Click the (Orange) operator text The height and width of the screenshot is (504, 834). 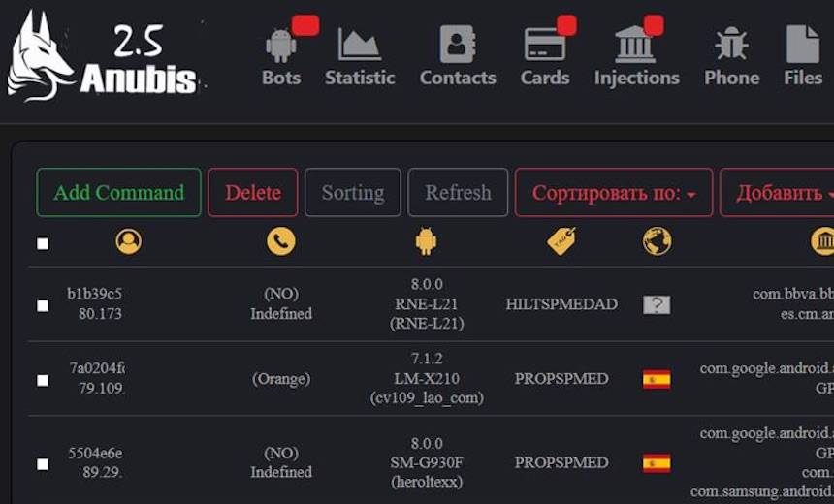pyautogui.click(x=281, y=379)
